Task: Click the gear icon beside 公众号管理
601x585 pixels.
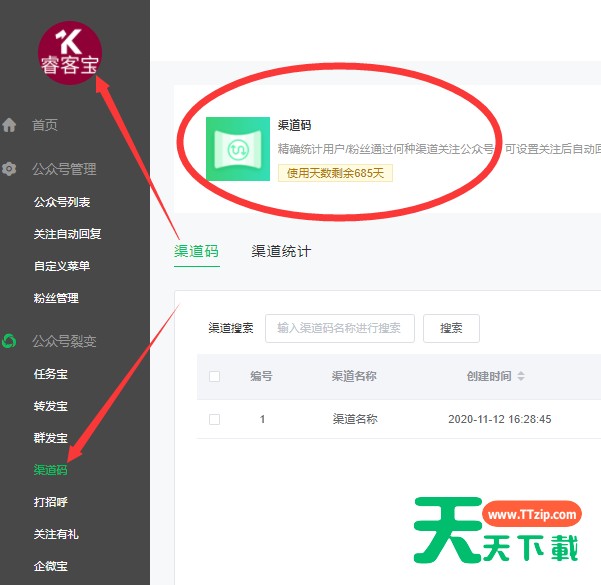Action: pos(10,169)
